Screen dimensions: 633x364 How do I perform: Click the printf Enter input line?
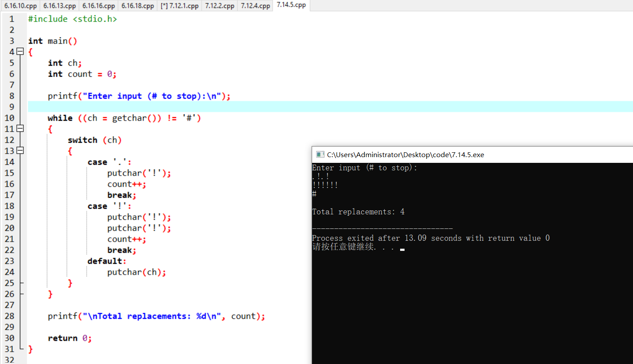pos(140,96)
